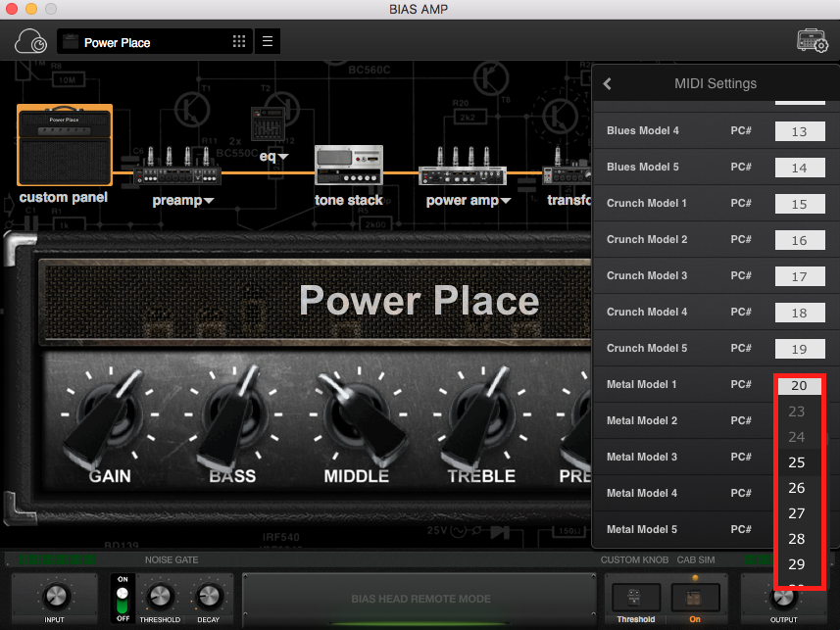This screenshot has width=840, height=630.
Task: Click the OUTPUT level knob
Action: [783, 598]
